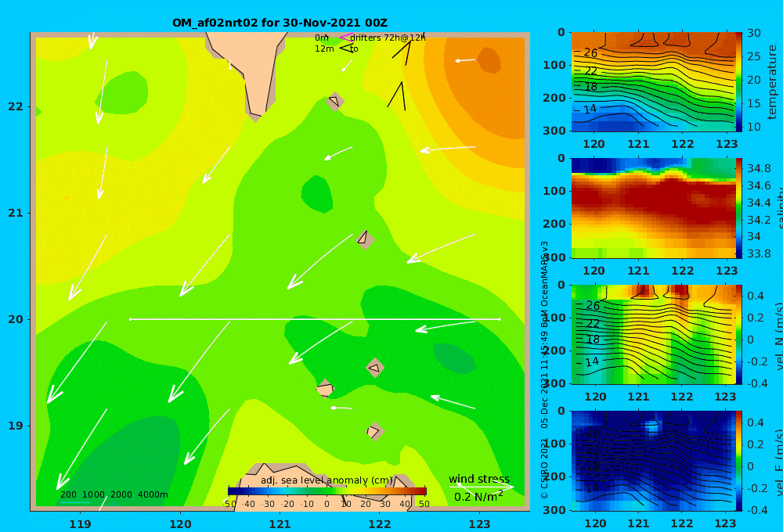The width and height of the screenshot is (783, 532).
Task: Click the '14' isotherm label in temperature panel
Action: tap(590, 109)
